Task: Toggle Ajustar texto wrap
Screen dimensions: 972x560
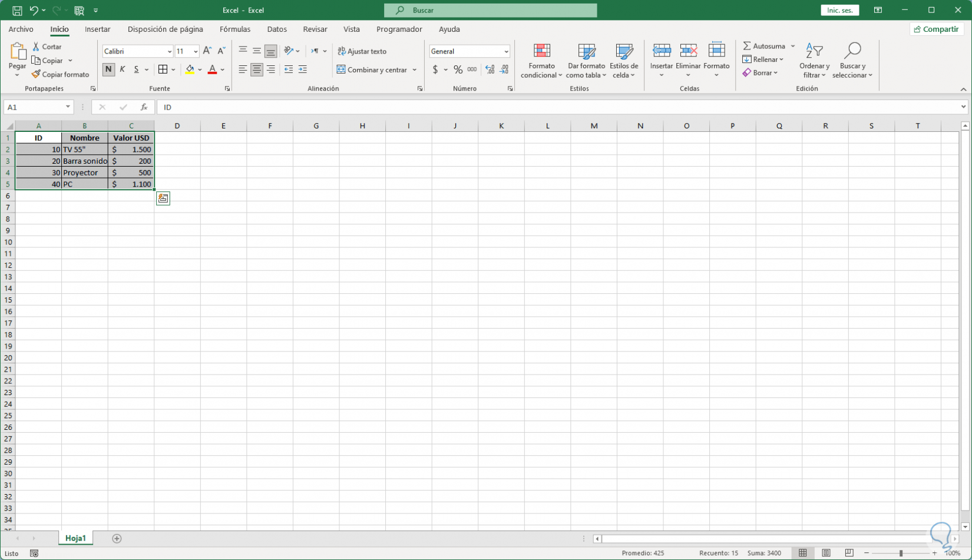Action: pos(362,51)
